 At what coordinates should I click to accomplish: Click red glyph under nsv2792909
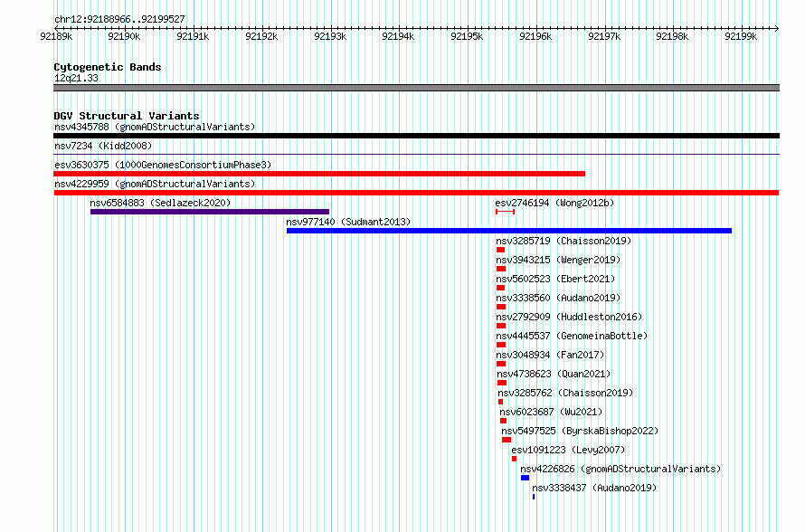point(501,326)
